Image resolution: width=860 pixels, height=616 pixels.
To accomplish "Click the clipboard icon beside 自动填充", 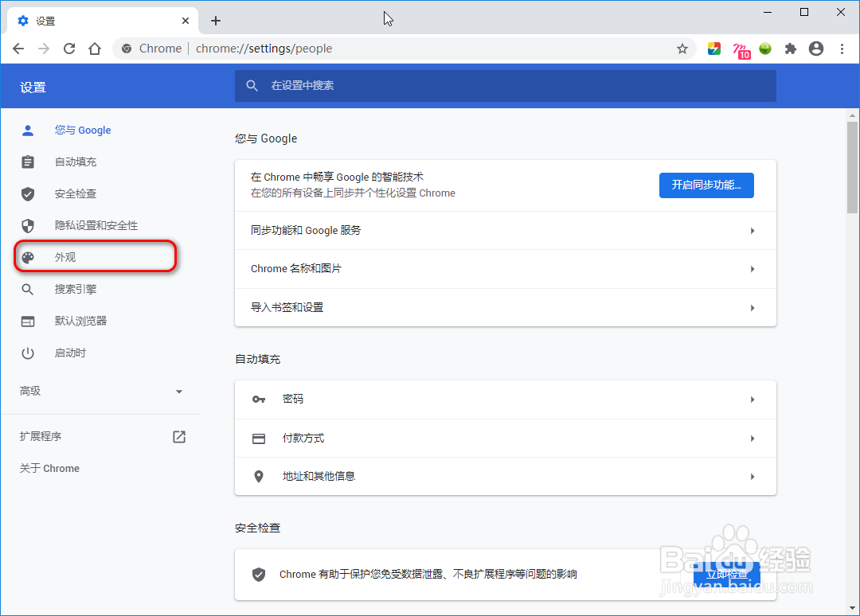I will (x=28, y=162).
